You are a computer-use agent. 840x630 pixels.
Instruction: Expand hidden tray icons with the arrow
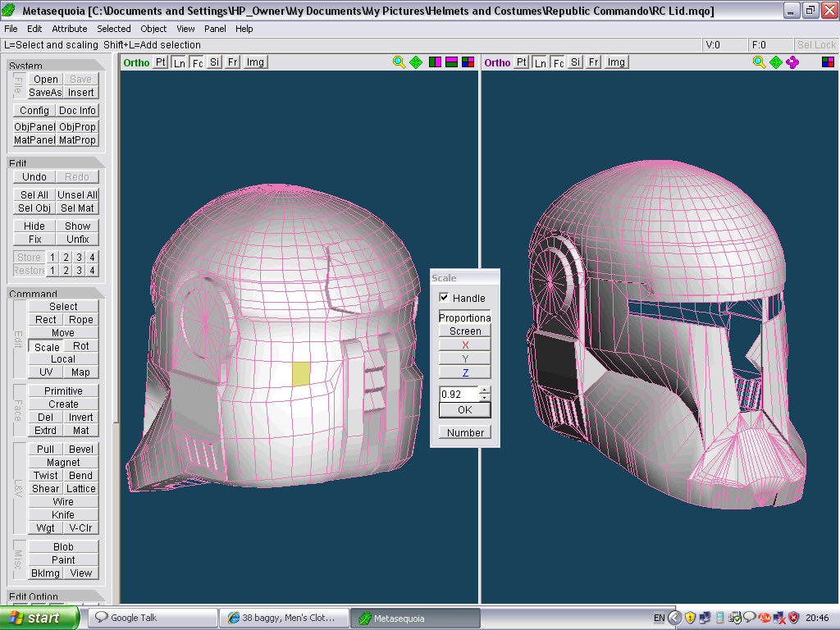[x=675, y=618]
